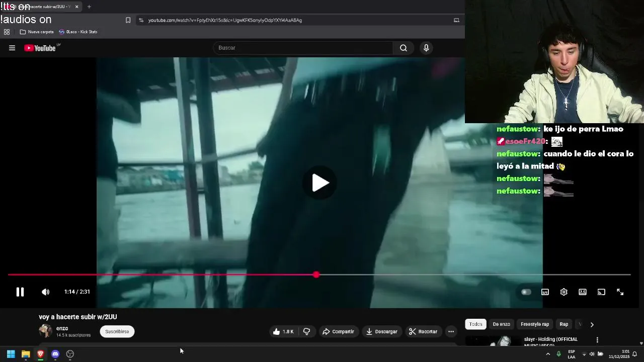This screenshot has height=362, width=644.
Task: Open network Wi-Fi tray icon
Action: (x=584, y=354)
